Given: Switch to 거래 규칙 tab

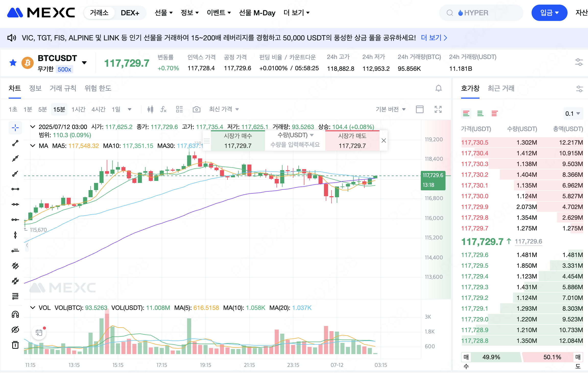Looking at the screenshot, I should [63, 88].
